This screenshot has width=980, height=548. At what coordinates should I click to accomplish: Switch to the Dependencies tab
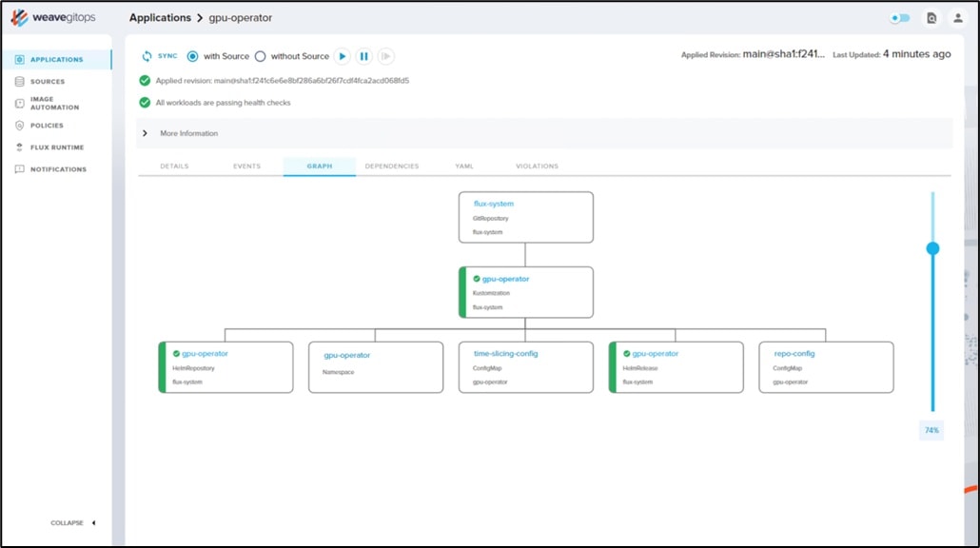click(x=392, y=166)
